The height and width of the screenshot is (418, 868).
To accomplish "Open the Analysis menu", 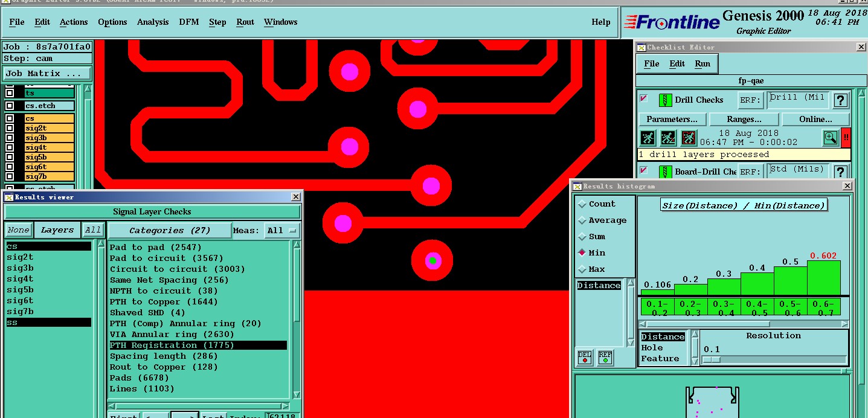I will click(x=153, y=22).
